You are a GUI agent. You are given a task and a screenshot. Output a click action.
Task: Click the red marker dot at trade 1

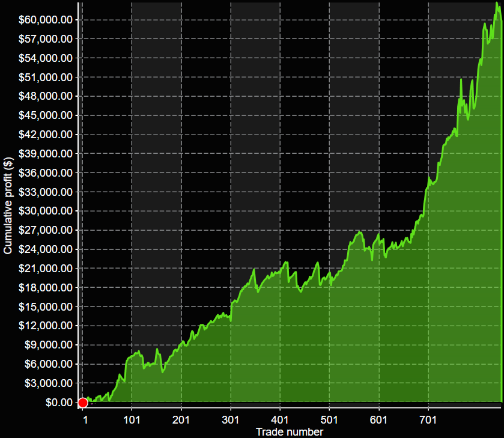coord(83,403)
